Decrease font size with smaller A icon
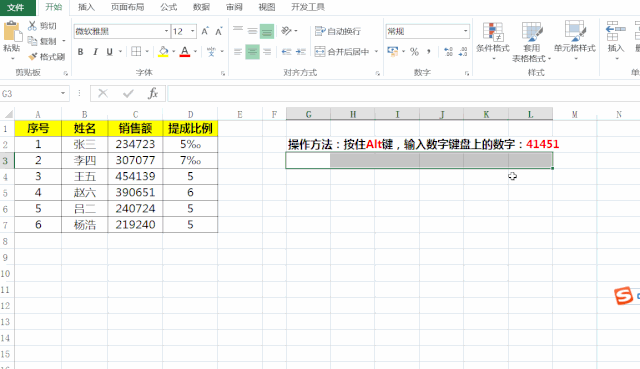640x369 pixels. click(x=219, y=31)
